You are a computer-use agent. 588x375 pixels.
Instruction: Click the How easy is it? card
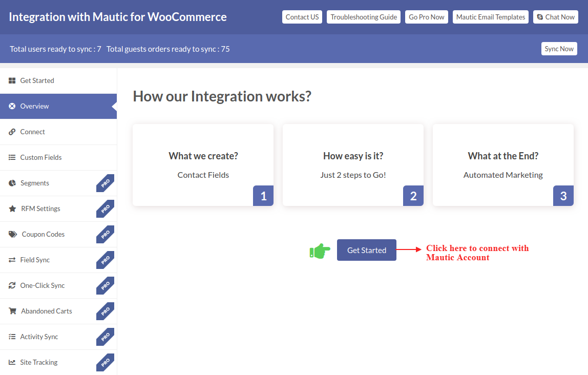[x=353, y=165]
